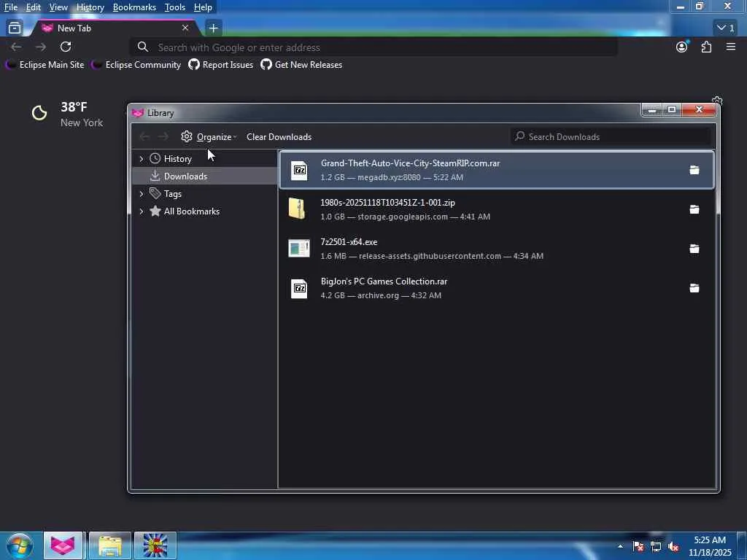Expand the All Bookmarks tree node

[141, 211]
